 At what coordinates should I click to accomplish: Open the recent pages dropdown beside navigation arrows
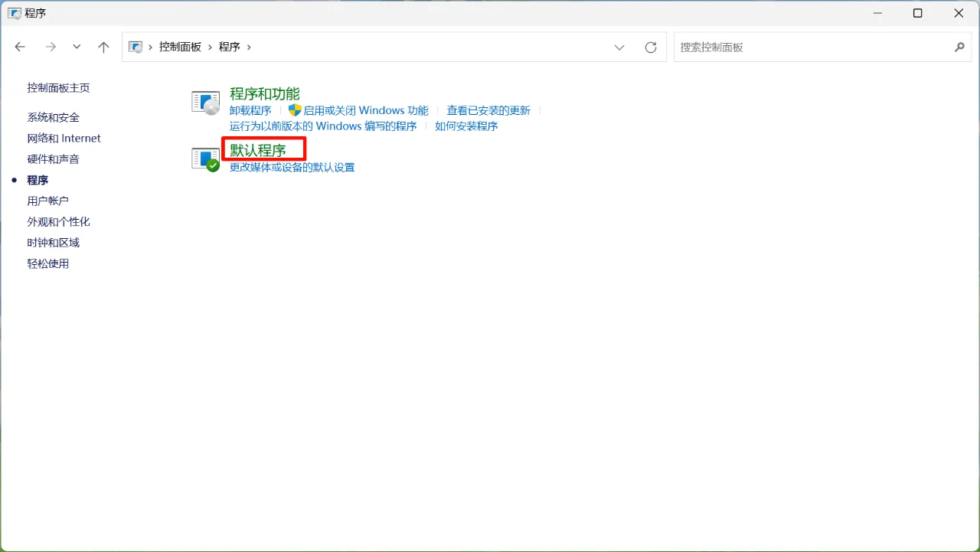[x=76, y=47]
